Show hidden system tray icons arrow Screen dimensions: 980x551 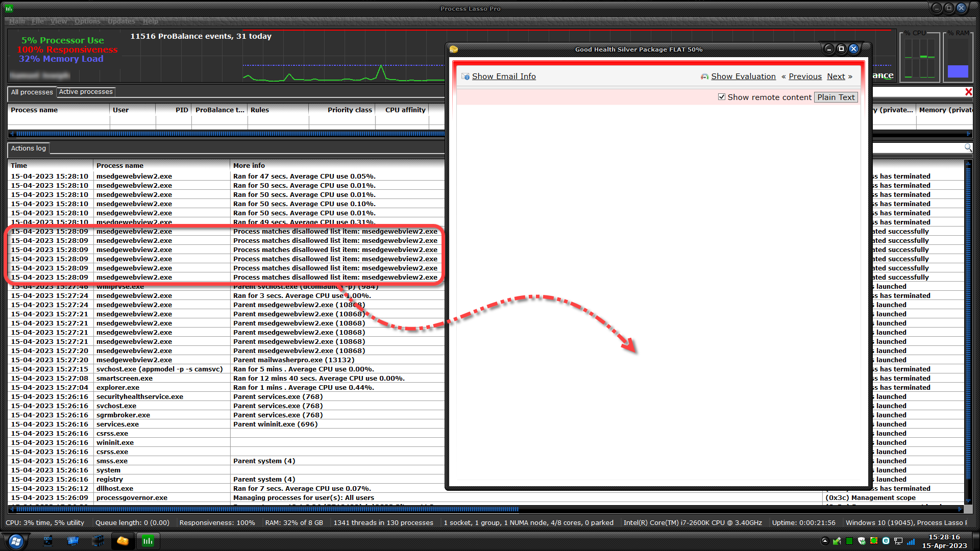[824, 541]
